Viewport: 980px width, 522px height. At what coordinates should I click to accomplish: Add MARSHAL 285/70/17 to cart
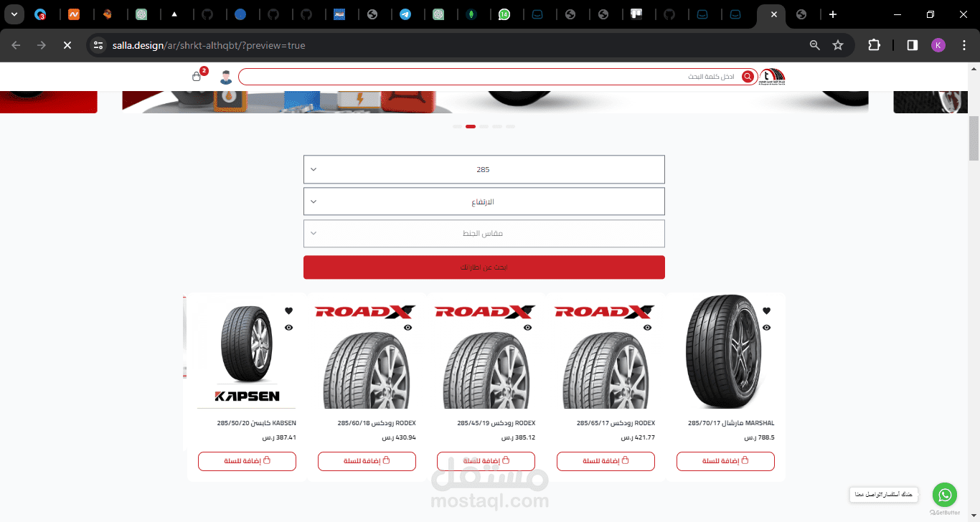pyautogui.click(x=725, y=461)
